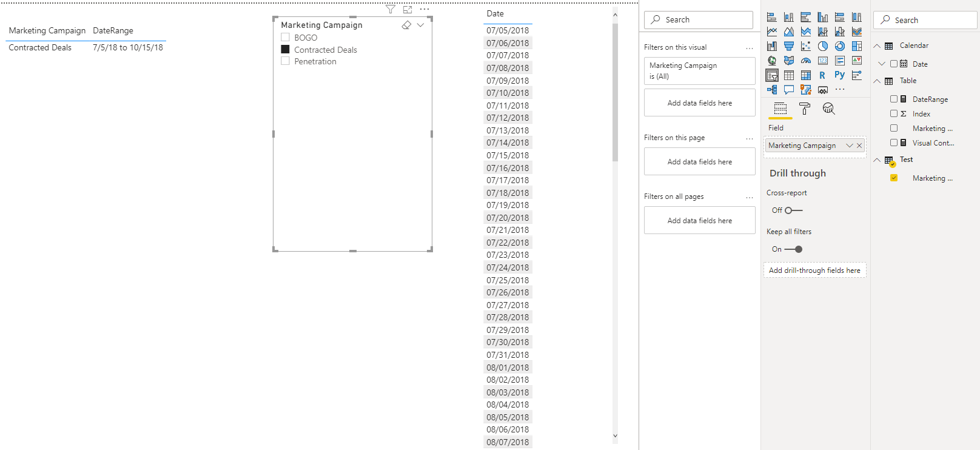
Task: Tick the Visual Cont... measure checkbox
Action: (894, 143)
